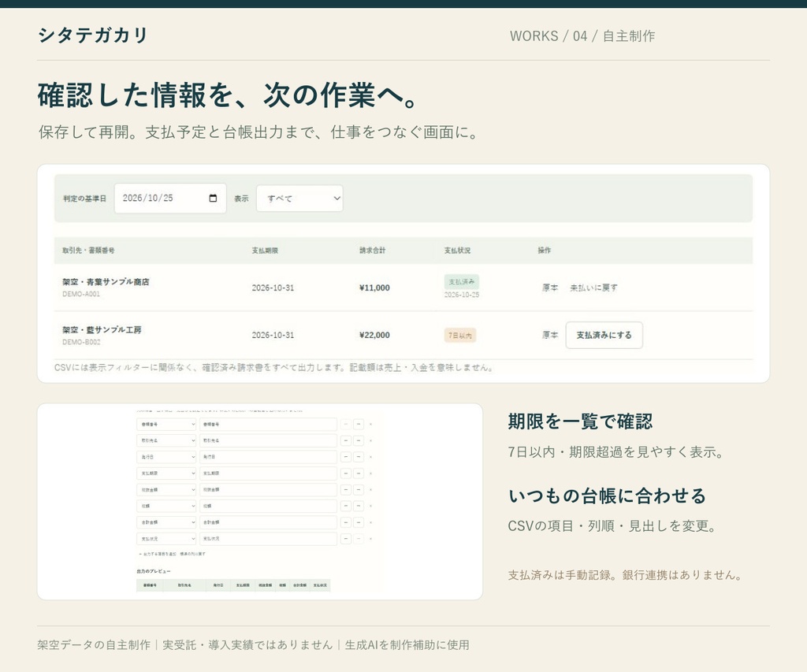This screenshot has height=672, width=807.
Task: Click the 出力のプレビュー heading
Action: coord(154,571)
